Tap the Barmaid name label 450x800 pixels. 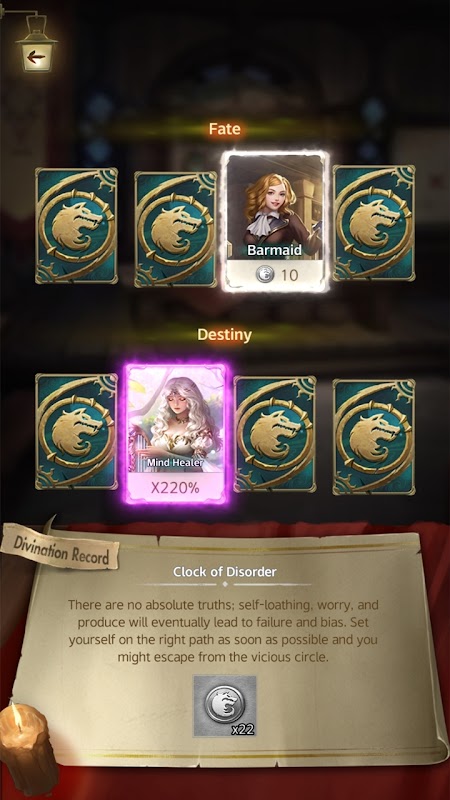point(276,251)
